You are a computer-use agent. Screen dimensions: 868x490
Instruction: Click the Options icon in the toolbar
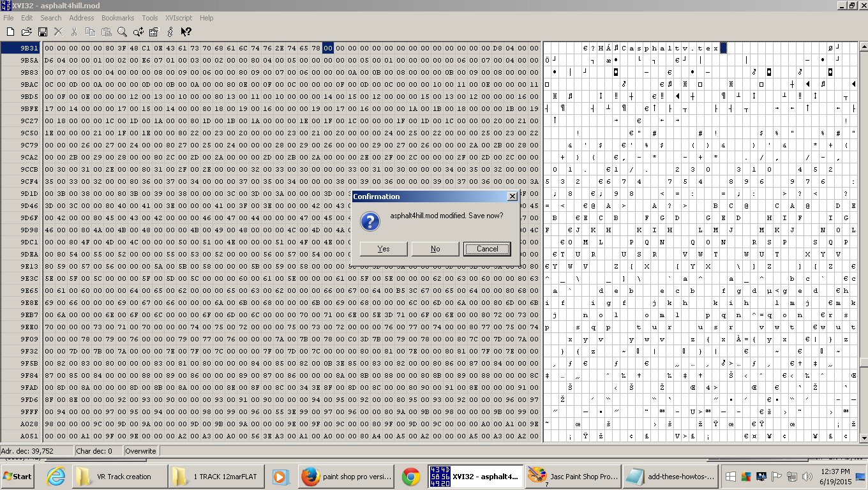tap(154, 31)
